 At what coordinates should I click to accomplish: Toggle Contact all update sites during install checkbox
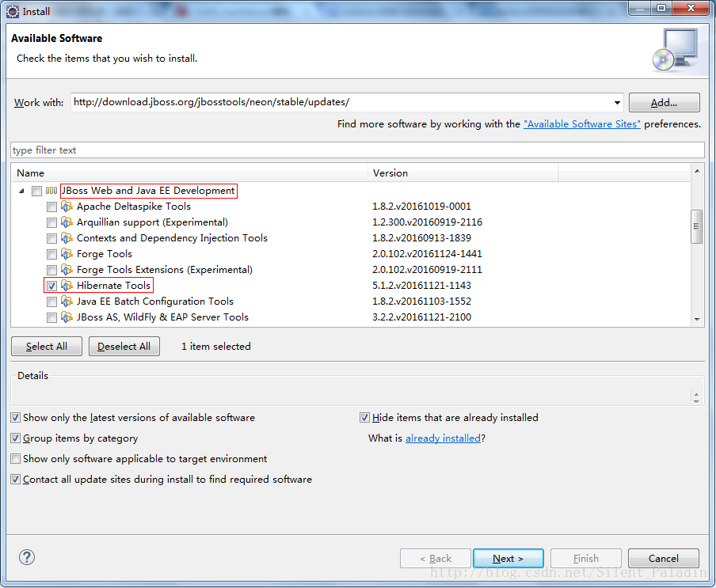[16, 479]
